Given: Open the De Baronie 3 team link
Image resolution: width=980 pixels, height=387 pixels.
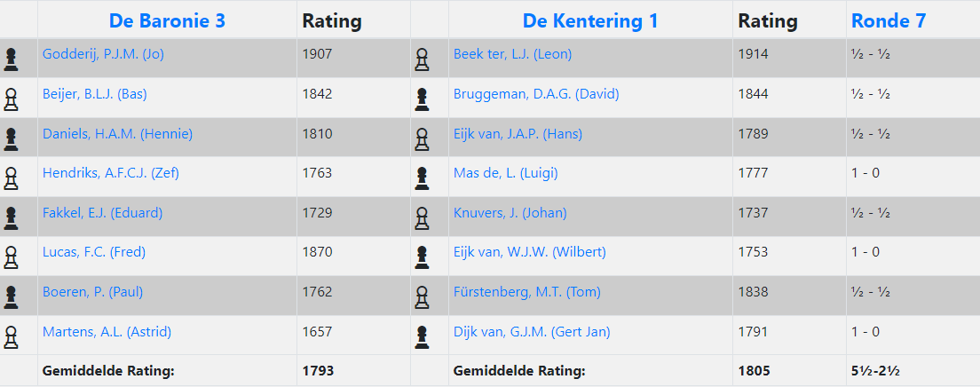Looking at the screenshot, I should point(167,20).
